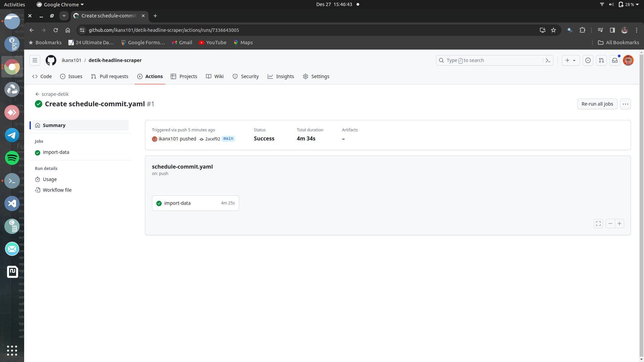Click the Re-run all jobs button
Viewport: 644px width, 362px height.
tap(597, 104)
